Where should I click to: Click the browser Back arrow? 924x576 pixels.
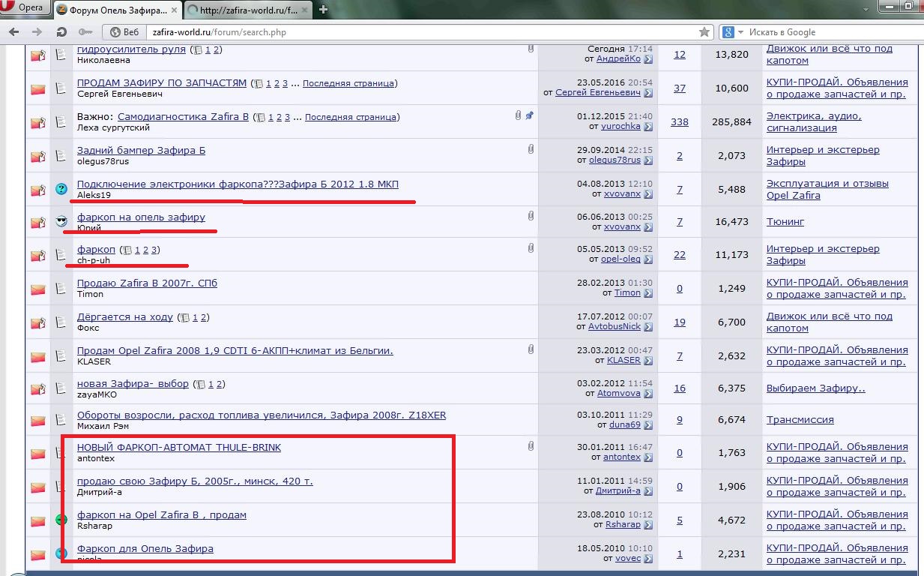tap(13, 32)
